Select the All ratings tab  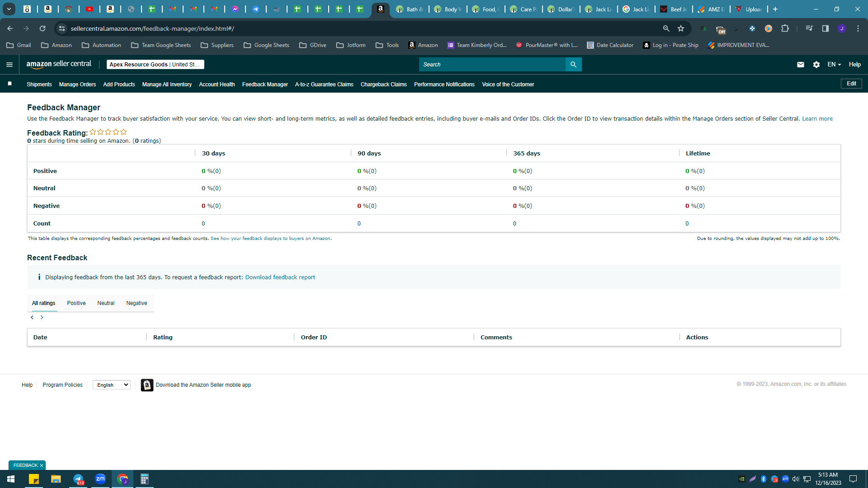pyautogui.click(x=43, y=303)
